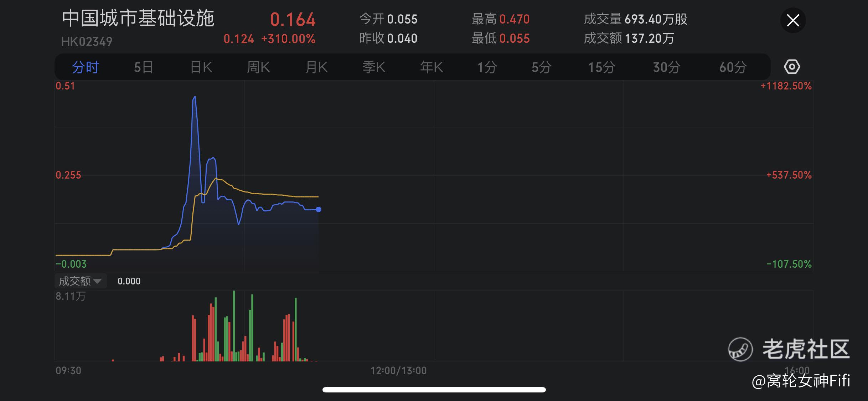Switch to the 5分 chart

542,67
